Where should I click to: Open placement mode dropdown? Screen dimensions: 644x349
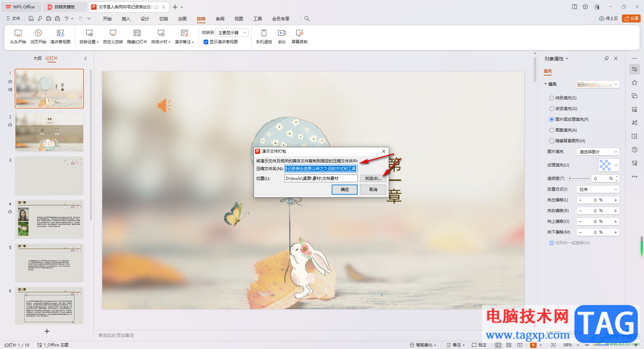pyautogui.click(x=598, y=189)
